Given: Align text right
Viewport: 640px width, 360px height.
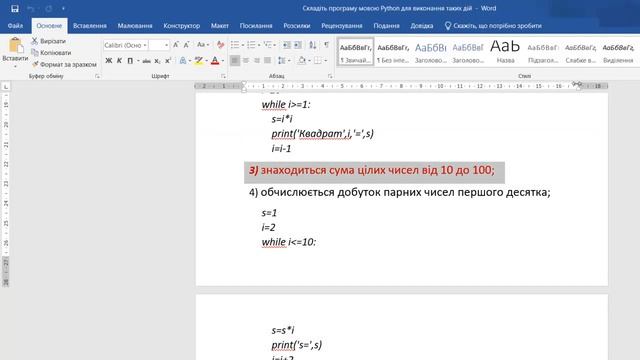Looking at the screenshot, I should (x=257, y=61).
